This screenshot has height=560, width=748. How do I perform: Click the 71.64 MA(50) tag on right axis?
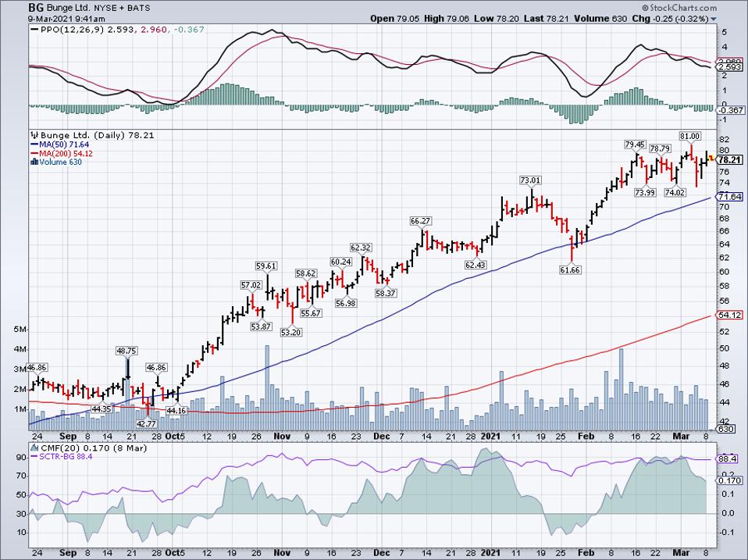(x=730, y=197)
